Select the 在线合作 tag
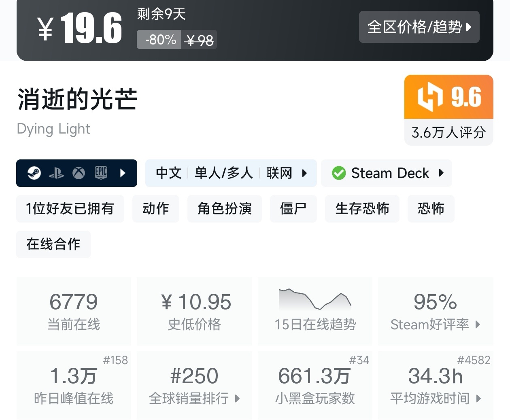 pyautogui.click(x=53, y=244)
